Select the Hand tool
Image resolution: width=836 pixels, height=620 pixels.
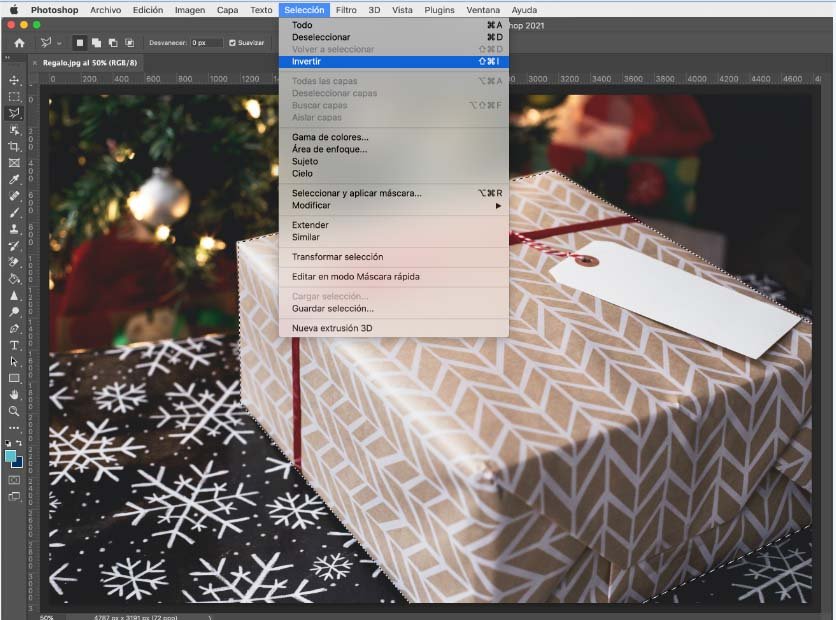click(x=14, y=394)
